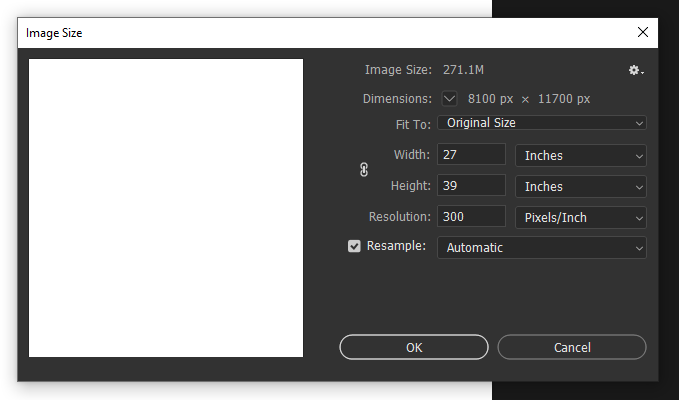Open the Dimensions units dropdown arrow
Screen dimensions: 679x400
point(449,99)
